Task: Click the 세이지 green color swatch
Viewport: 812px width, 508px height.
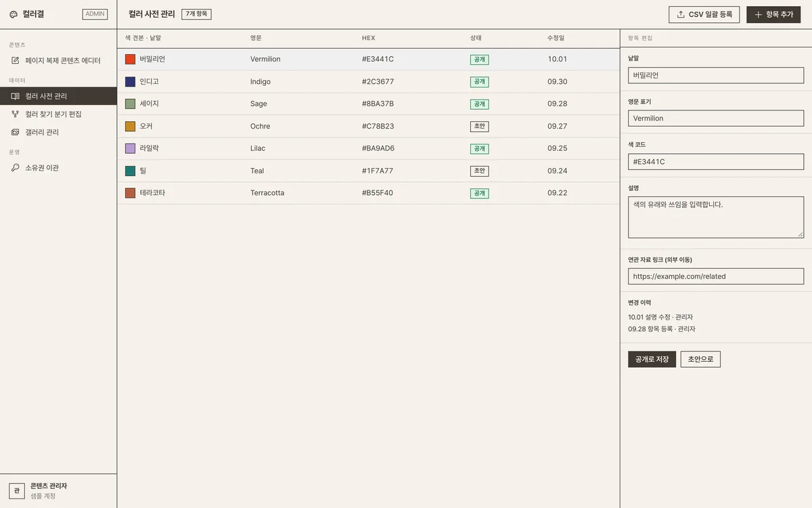Action: pyautogui.click(x=130, y=104)
